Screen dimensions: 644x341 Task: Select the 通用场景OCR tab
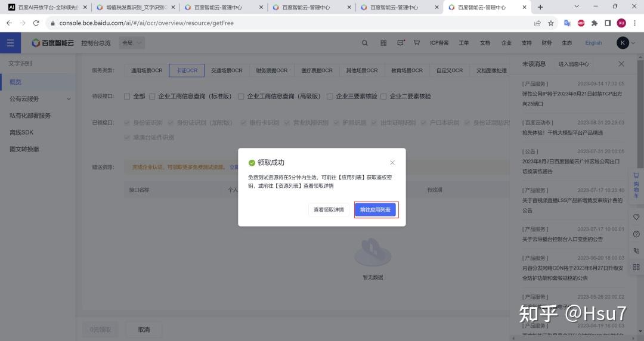tap(147, 70)
